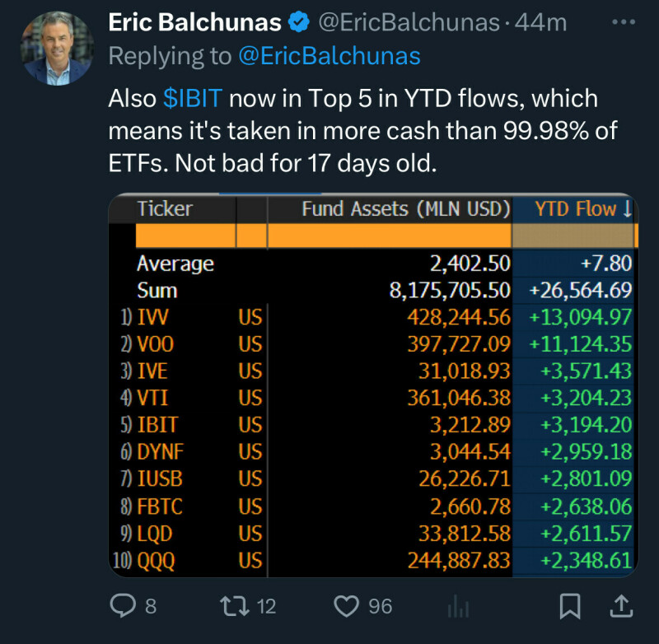659x644 pixels.
Task: Click the blue verified checkmark badge
Action: [300, 23]
